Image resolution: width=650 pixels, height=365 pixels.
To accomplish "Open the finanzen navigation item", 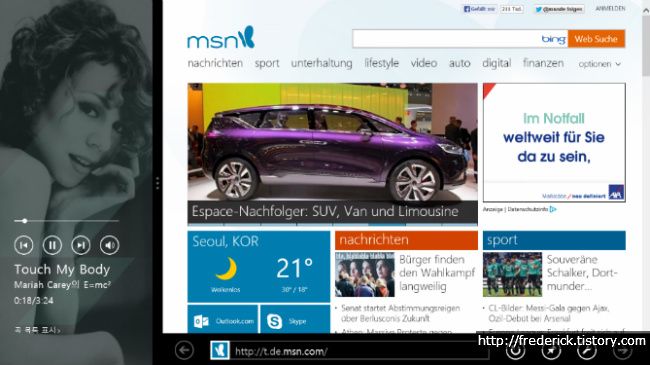I will point(543,63).
